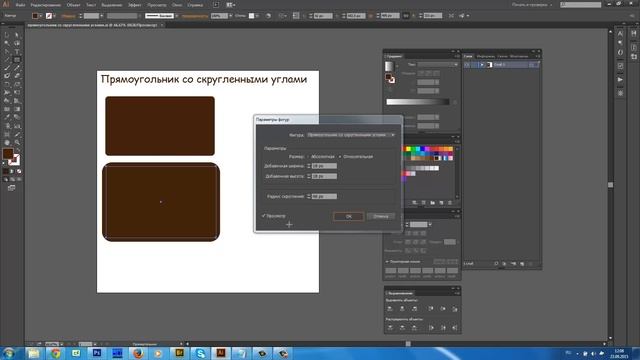640x360 pixels.
Task: Switch toolbox paint mode to Gradient
Action: [x=12, y=171]
